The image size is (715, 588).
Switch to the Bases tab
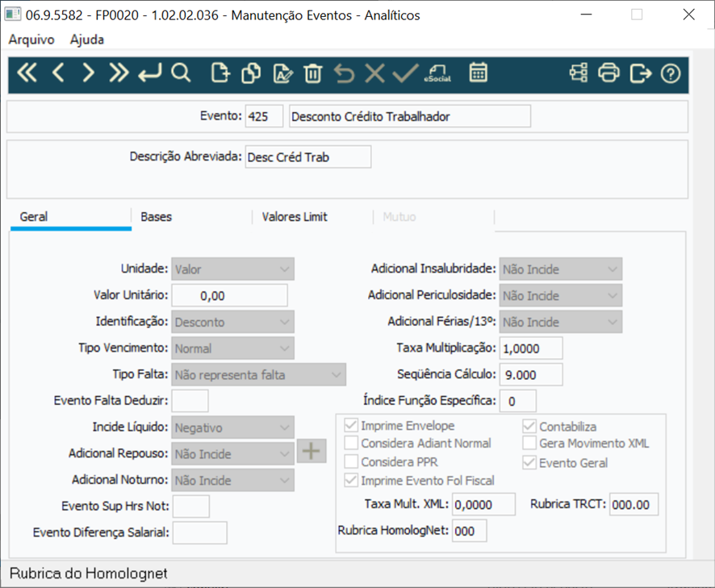(x=156, y=217)
